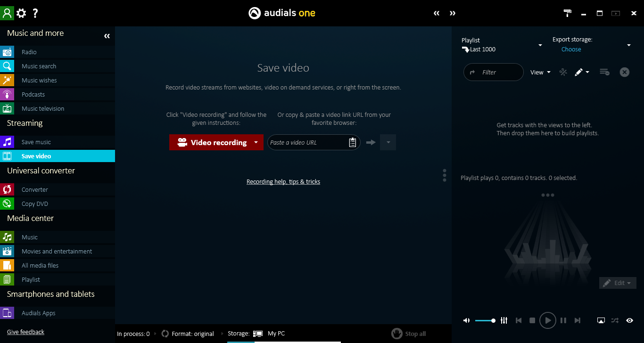Open Movies and entertainment
This screenshot has width=644, height=343.
[58, 251]
